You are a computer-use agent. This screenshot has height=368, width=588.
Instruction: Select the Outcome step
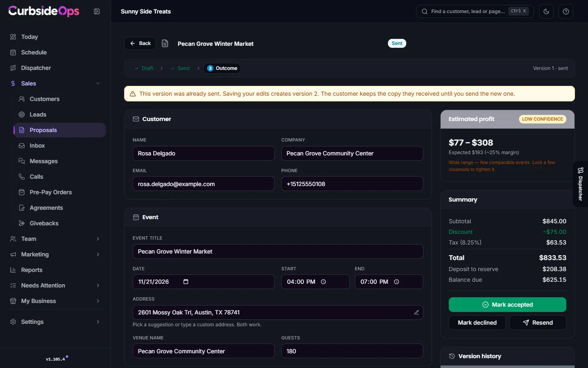coord(222,68)
